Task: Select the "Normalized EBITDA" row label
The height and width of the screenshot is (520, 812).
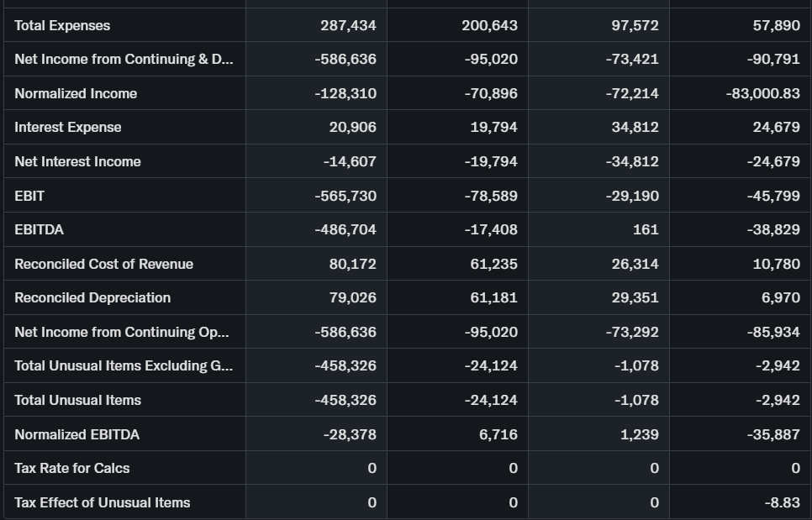Action: point(76,434)
